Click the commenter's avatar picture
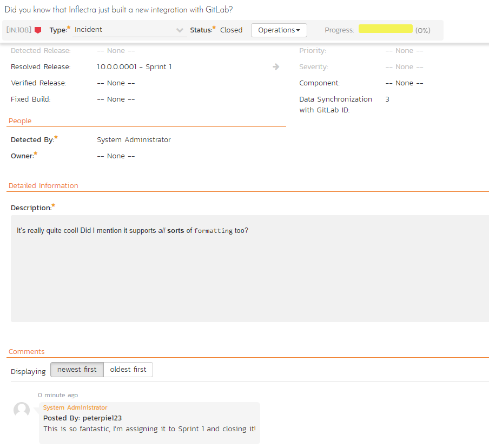 tap(22, 410)
